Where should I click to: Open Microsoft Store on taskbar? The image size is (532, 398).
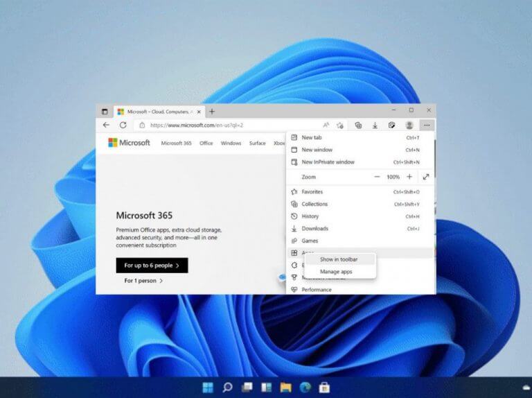(324, 388)
